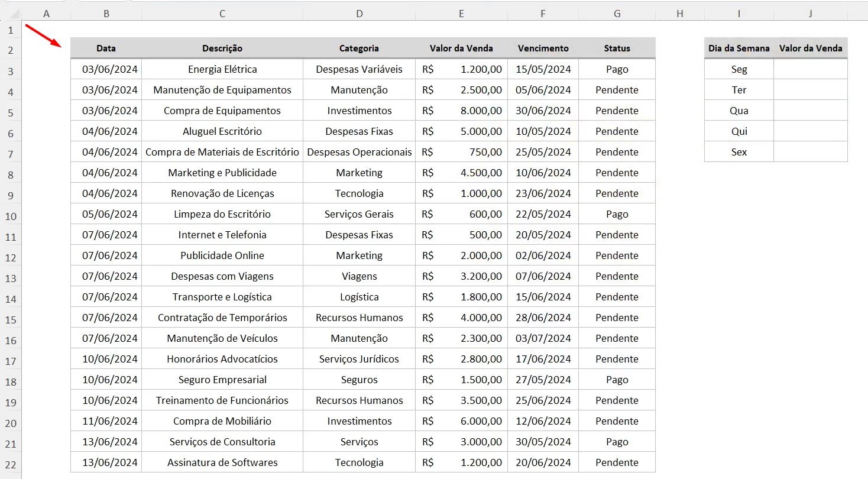The image size is (868, 479).
Task: Select the 'Ter' weekday cell
Action: [739, 90]
